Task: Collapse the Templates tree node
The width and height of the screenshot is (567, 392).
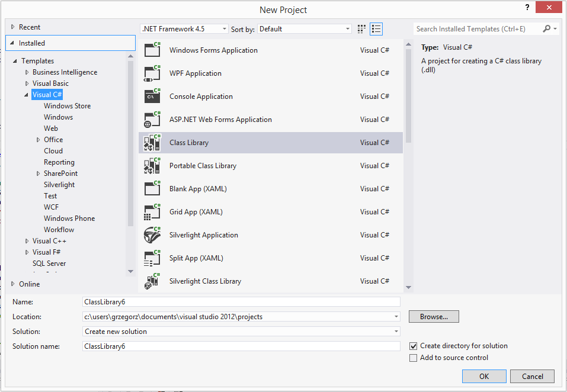Action: (15, 61)
